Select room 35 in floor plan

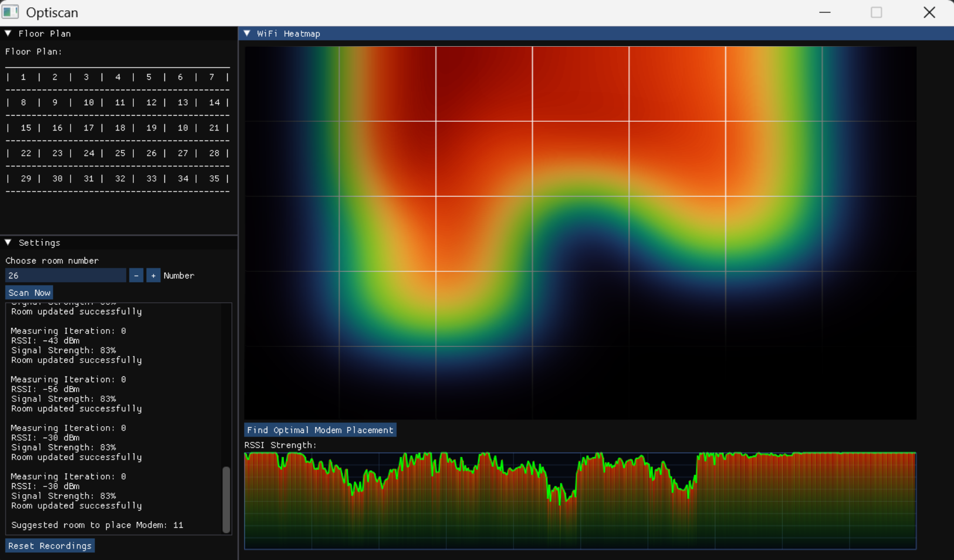pyautogui.click(x=214, y=178)
